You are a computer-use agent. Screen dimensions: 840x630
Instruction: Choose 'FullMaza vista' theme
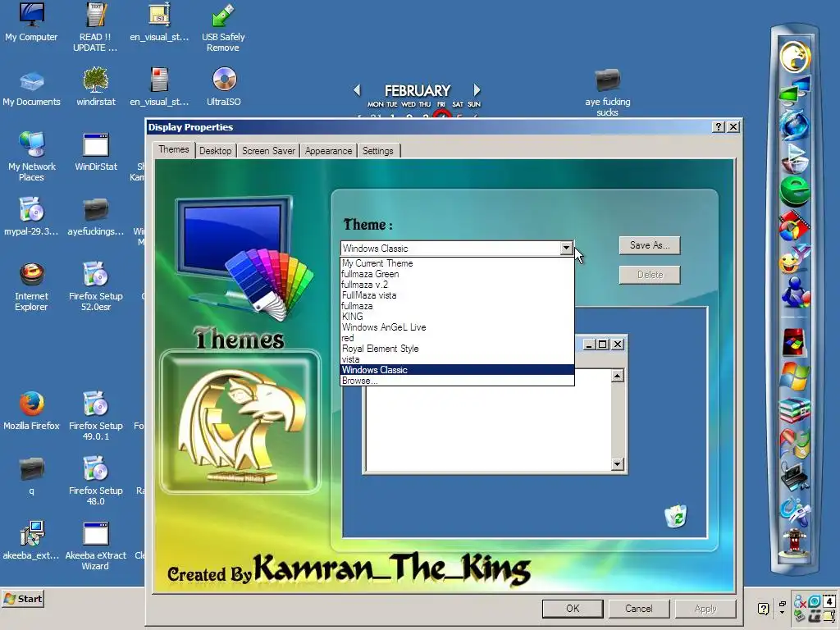click(x=457, y=295)
